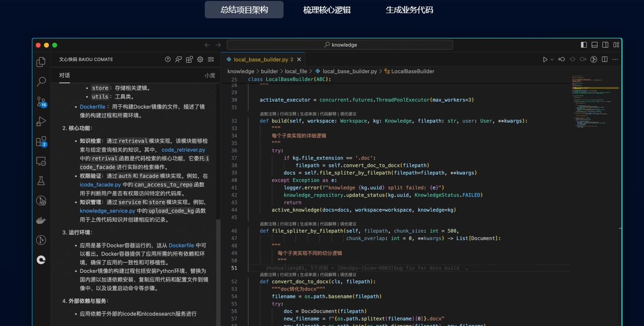Expand the builder breadcrumb segment

[270, 71]
